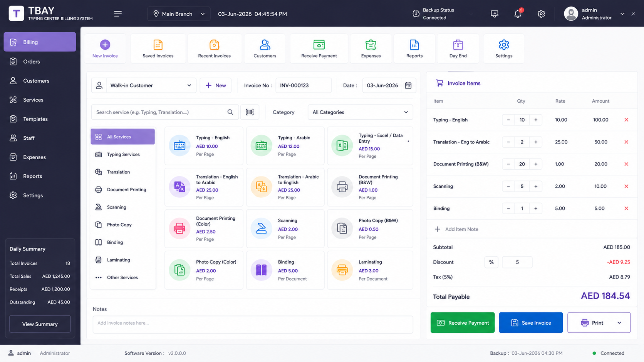Click View Summary button
644x362 pixels.
click(x=40, y=324)
